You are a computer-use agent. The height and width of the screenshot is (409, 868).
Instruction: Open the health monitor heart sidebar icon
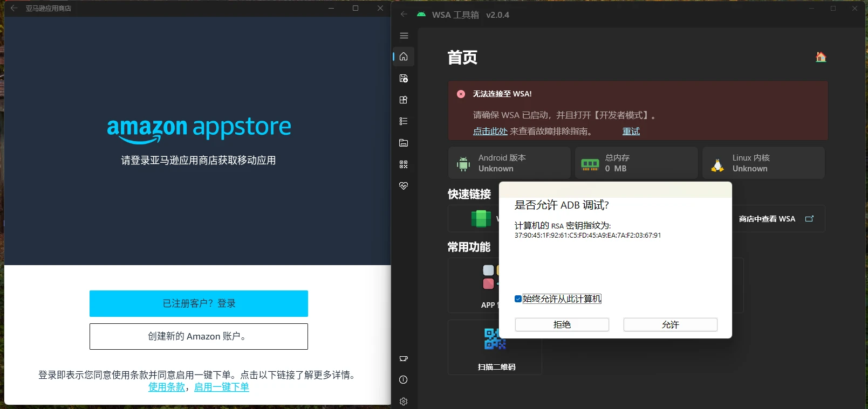pos(404,186)
